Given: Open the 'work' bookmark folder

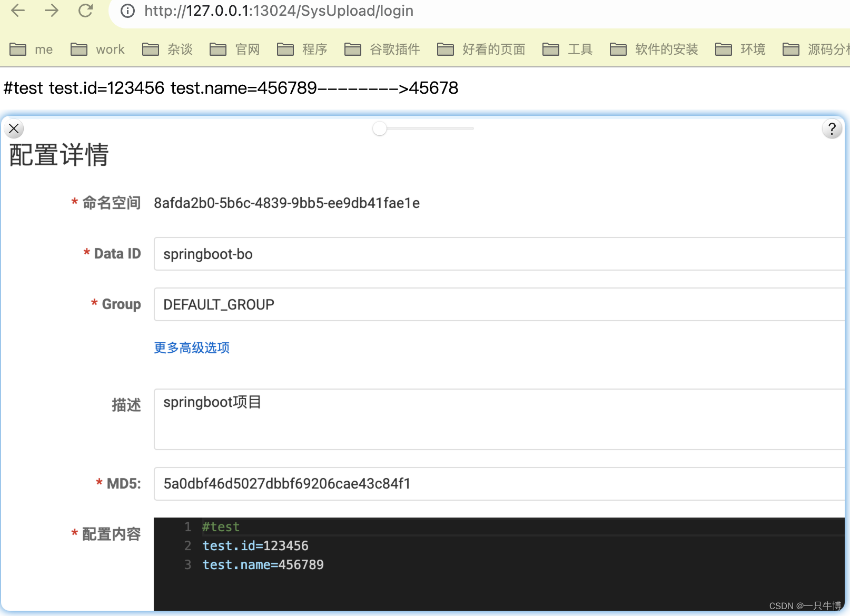Looking at the screenshot, I should 98,49.
